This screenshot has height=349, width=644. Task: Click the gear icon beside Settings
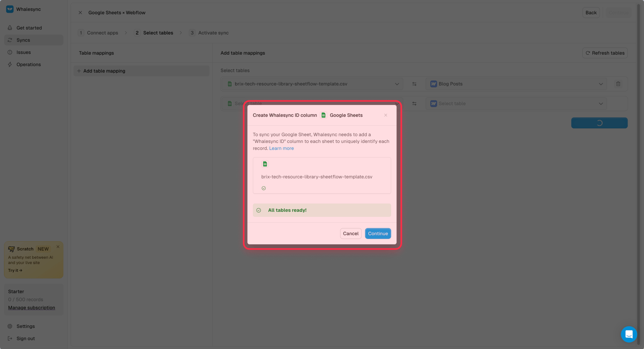10,326
